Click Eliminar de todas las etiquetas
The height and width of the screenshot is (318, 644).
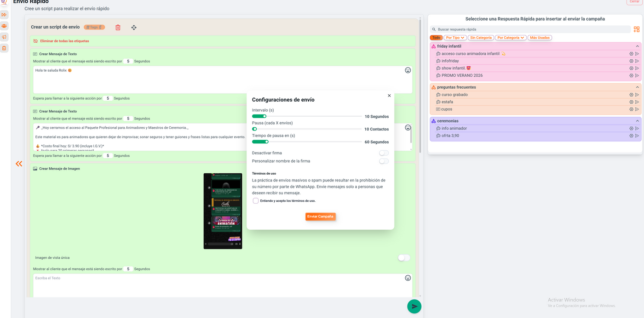coord(64,41)
